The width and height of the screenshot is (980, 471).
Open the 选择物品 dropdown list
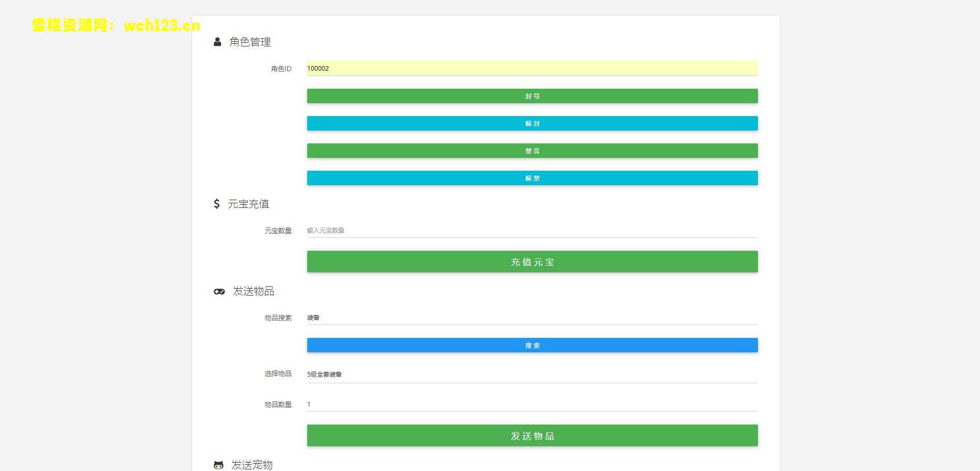pyautogui.click(x=532, y=374)
